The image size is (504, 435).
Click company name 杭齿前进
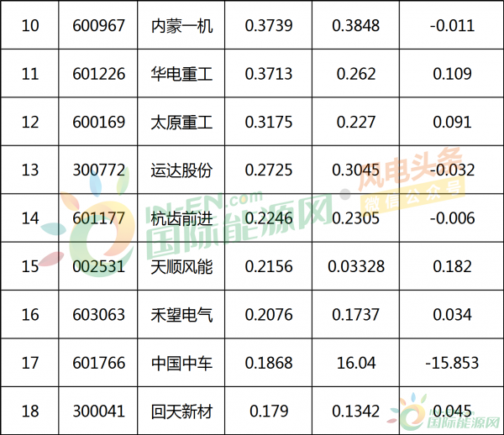[181, 218]
